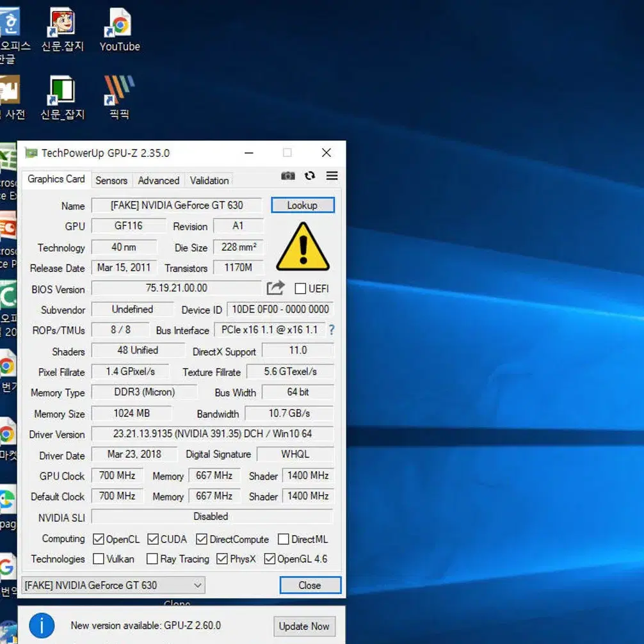Click the Pixel Fillrate 1.4 GPixel/s field

130,372
